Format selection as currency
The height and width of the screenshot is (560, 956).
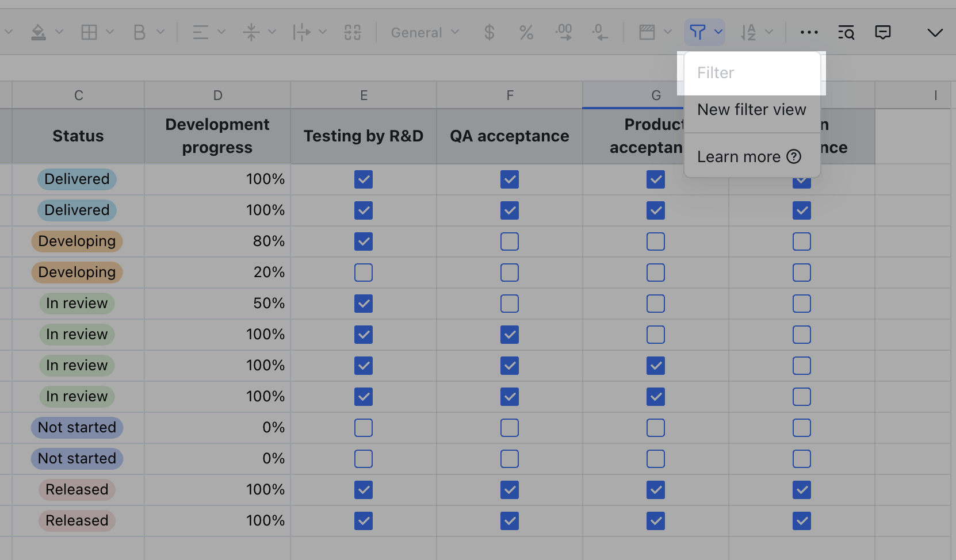click(490, 32)
